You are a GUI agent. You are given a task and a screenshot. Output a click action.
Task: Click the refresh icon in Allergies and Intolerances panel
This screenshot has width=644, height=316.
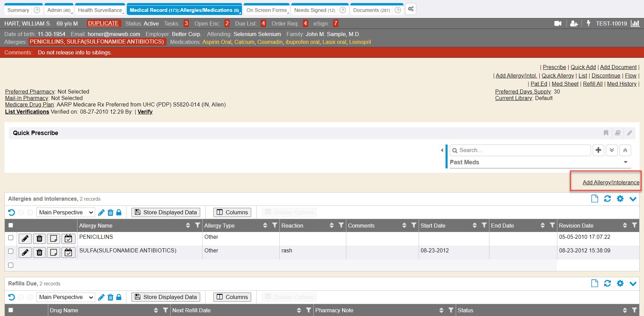pyautogui.click(x=607, y=199)
